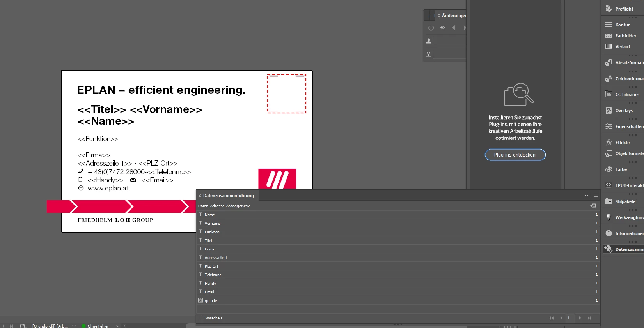
Task: Click next page arrow in status bar
Action: tap(4, 326)
